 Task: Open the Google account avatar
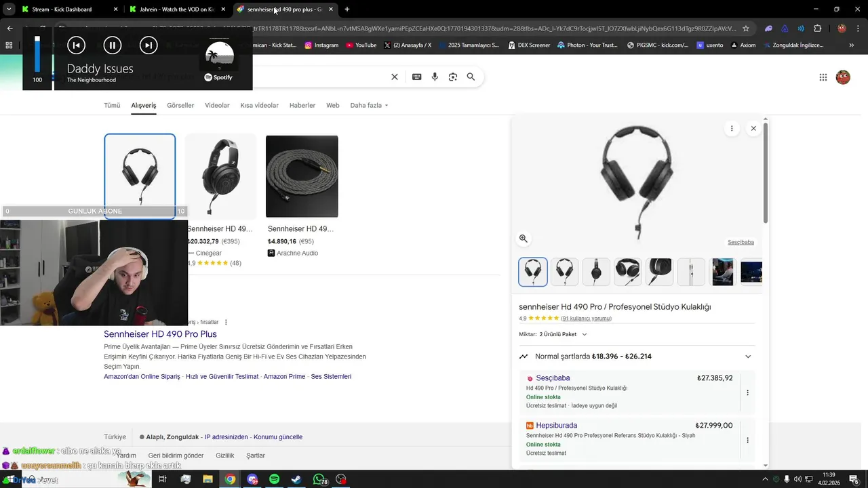click(x=843, y=77)
